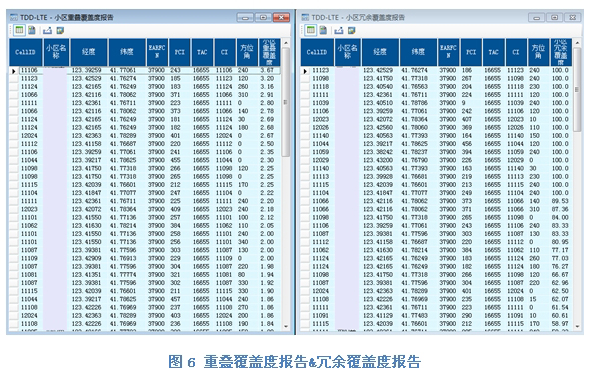Open document view icon in overlap coverage report toolbar
Viewport: 590px width, 374px height.
coord(32,30)
